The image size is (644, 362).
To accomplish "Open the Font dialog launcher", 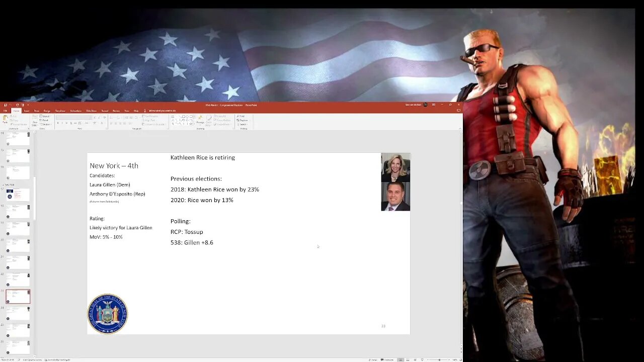I will pos(106,128).
